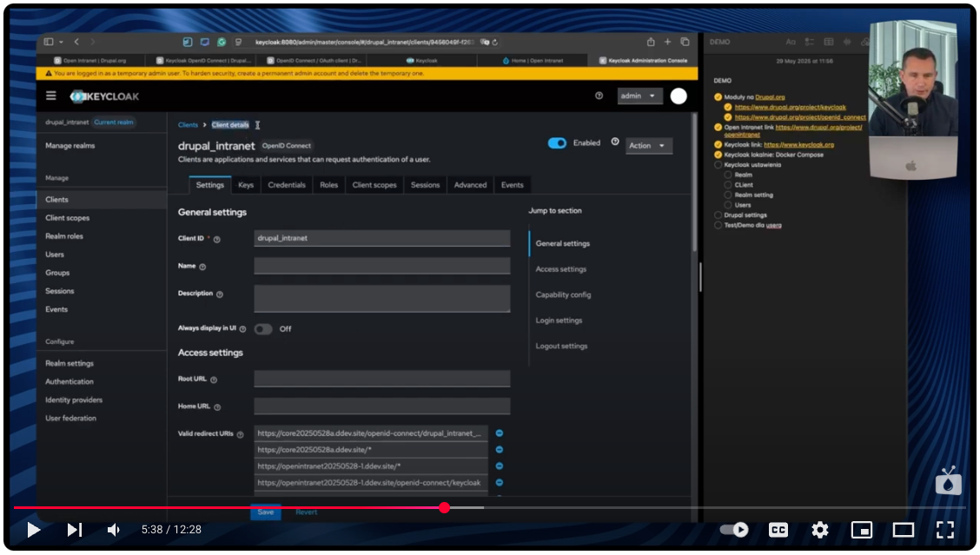Remove the https://core20250528a.ddev.site/* redirect URI
This screenshot has width=980, height=555.
pyautogui.click(x=500, y=449)
